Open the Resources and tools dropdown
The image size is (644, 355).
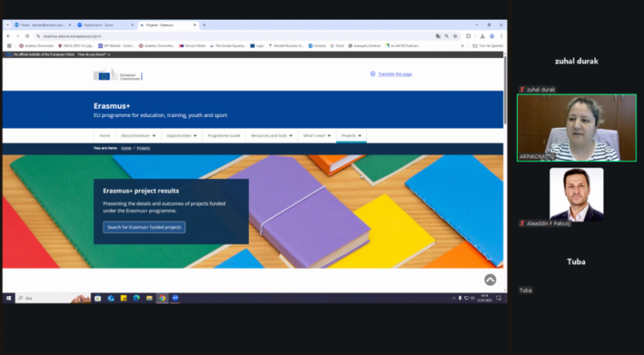(271, 135)
